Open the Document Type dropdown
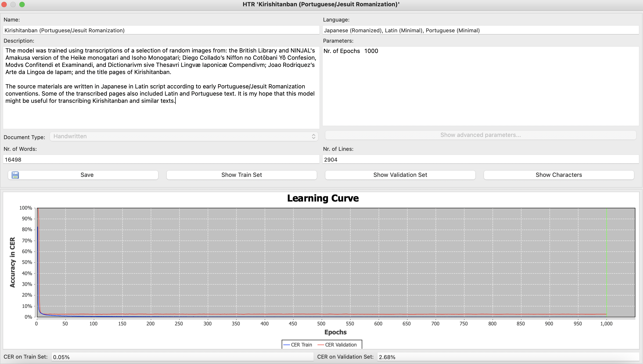This screenshot has width=643, height=364. click(184, 136)
